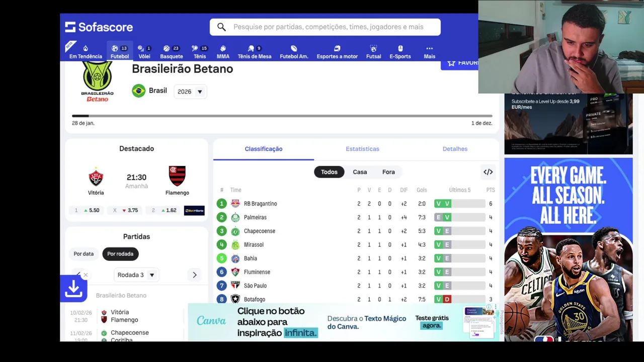Viewport: 644px width, 362px height.
Task: Click the PTS column header
Action: tap(491, 190)
